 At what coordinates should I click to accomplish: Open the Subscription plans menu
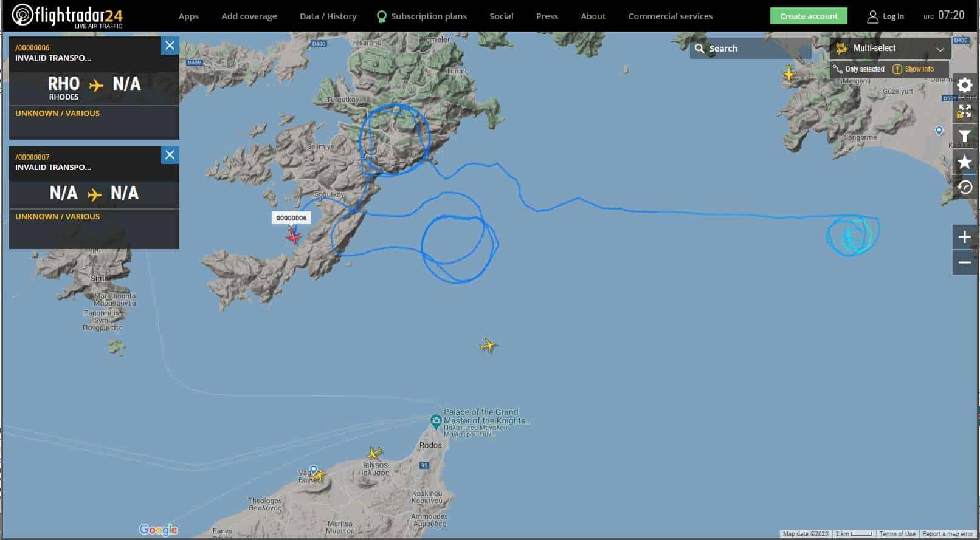click(422, 16)
